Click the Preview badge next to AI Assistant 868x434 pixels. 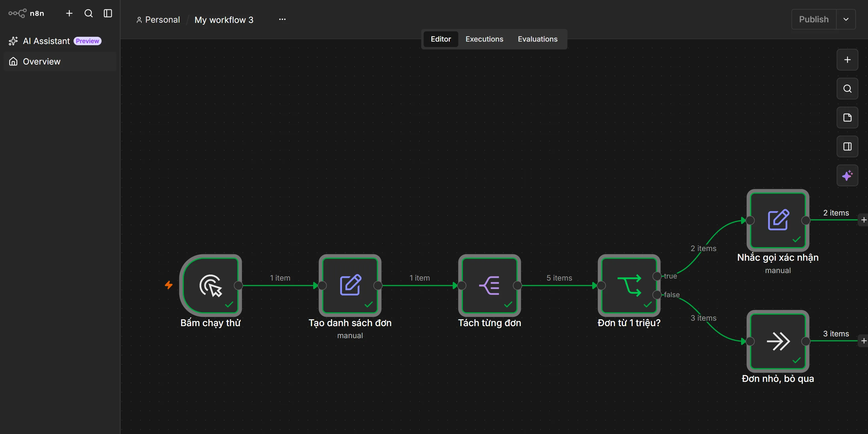[87, 41]
